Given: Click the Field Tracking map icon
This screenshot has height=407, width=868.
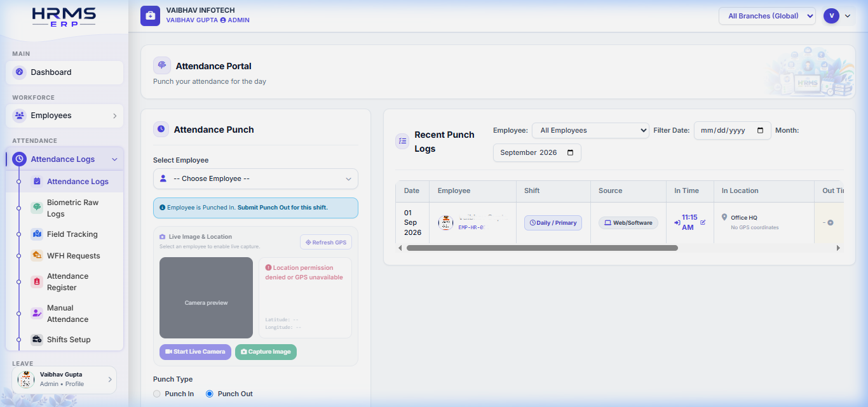Looking at the screenshot, I should pyautogui.click(x=37, y=234).
